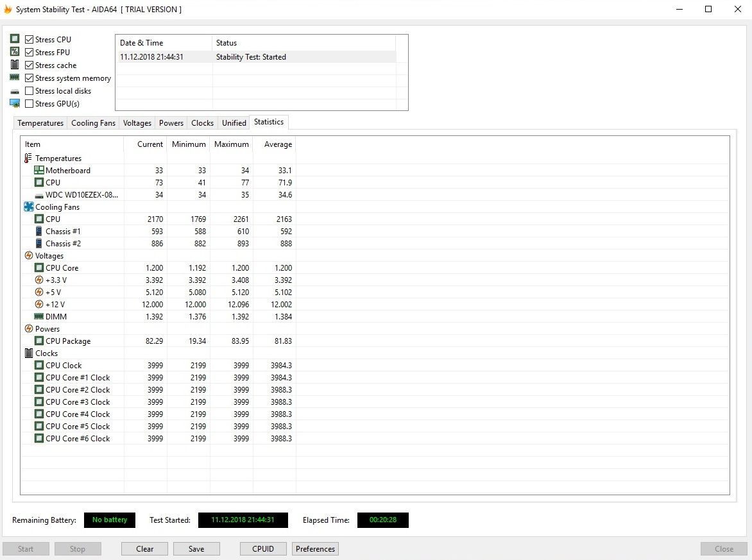Click the Chassis #1 fan icon
The height and width of the screenshot is (560, 752).
(x=39, y=231)
